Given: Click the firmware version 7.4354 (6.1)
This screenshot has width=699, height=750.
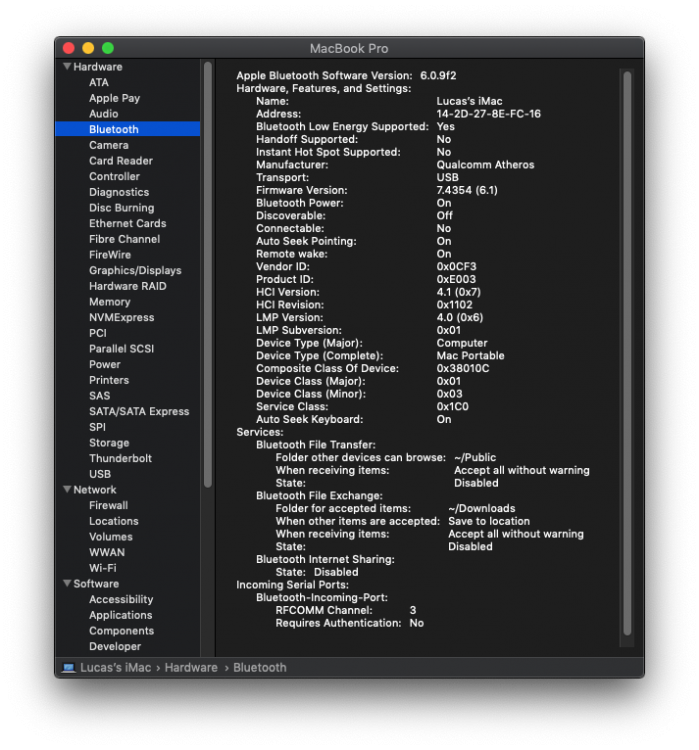Looking at the screenshot, I should coord(467,190).
